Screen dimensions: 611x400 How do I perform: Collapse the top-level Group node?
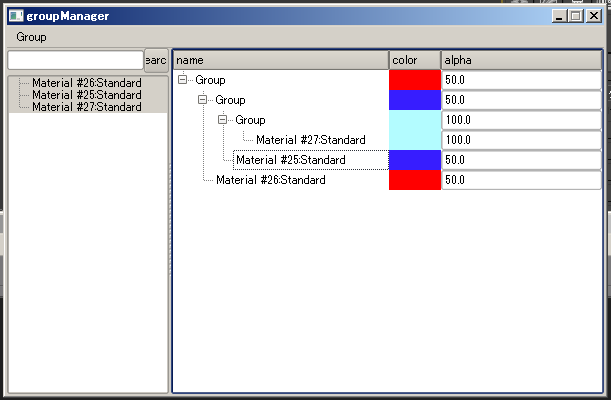tap(182, 80)
